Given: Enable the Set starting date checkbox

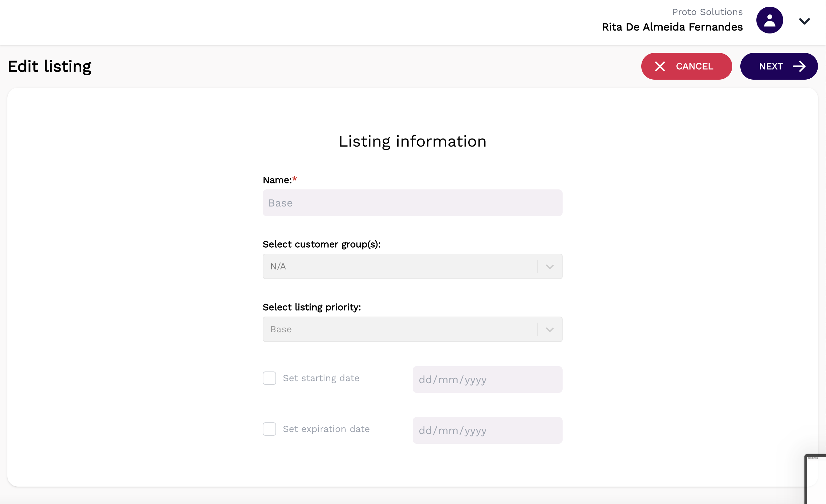Looking at the screenshot, I should pyautogui.click(x=269, y=379).
